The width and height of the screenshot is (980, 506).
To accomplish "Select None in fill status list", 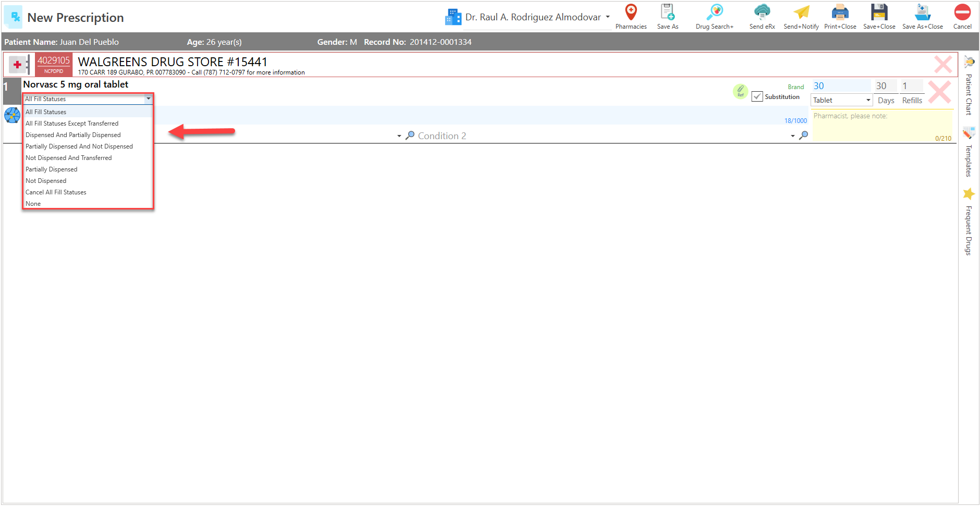I will [88, 204].
